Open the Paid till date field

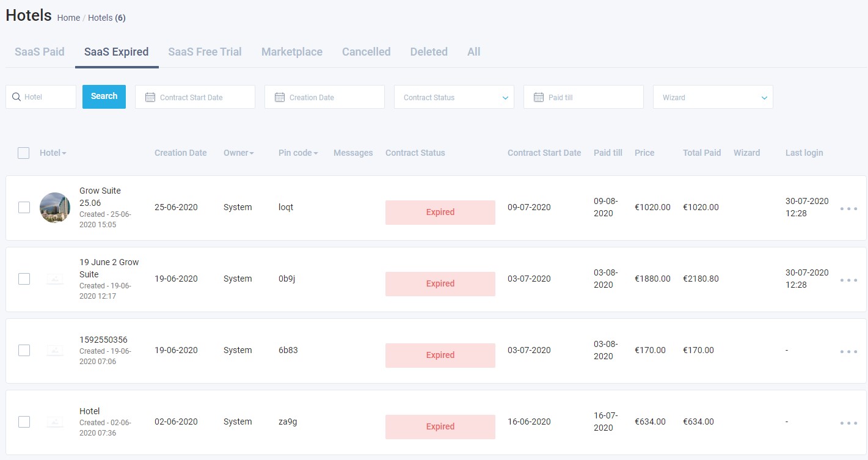coord(583,97)
